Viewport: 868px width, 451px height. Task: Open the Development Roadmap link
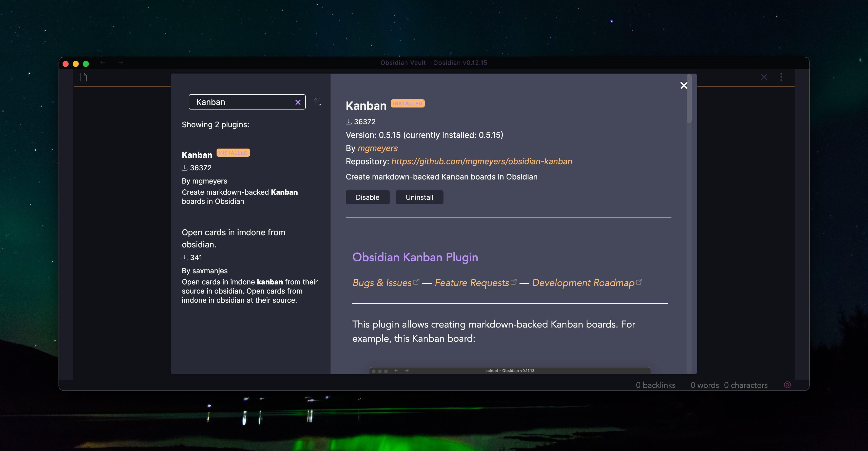click(583, 283)
